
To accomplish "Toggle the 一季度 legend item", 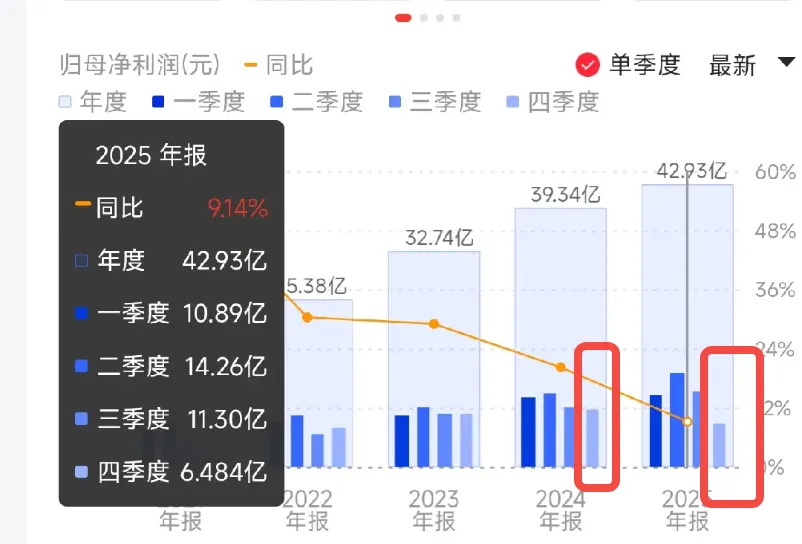I will (198, 102).
